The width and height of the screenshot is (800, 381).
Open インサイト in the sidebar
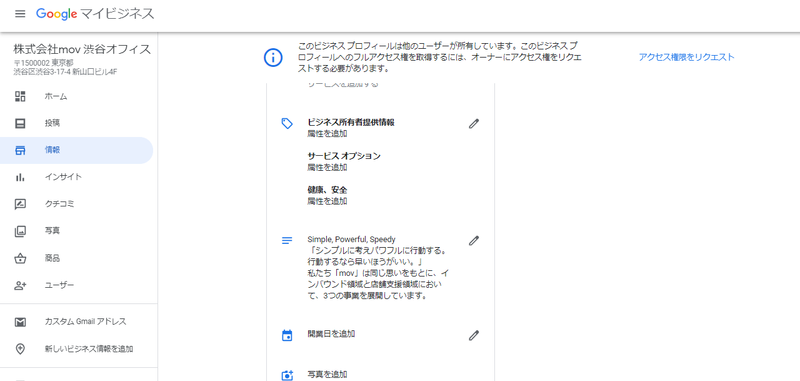tap(77, 177)
